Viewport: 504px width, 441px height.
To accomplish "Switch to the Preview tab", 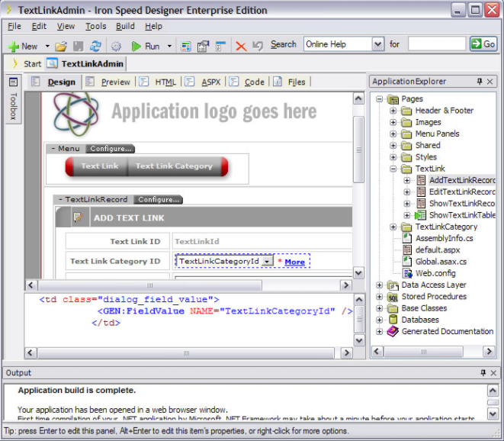I will click(x=109, y=82).
